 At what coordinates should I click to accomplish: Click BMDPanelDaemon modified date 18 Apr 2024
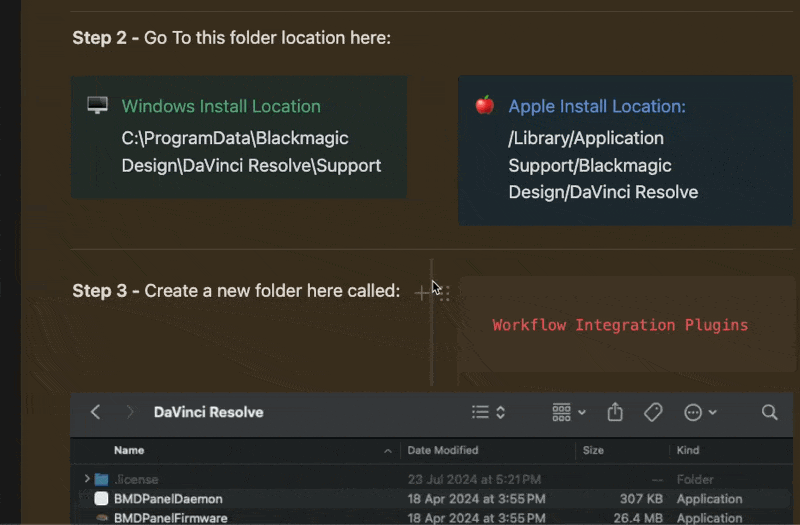pos(476,498)
